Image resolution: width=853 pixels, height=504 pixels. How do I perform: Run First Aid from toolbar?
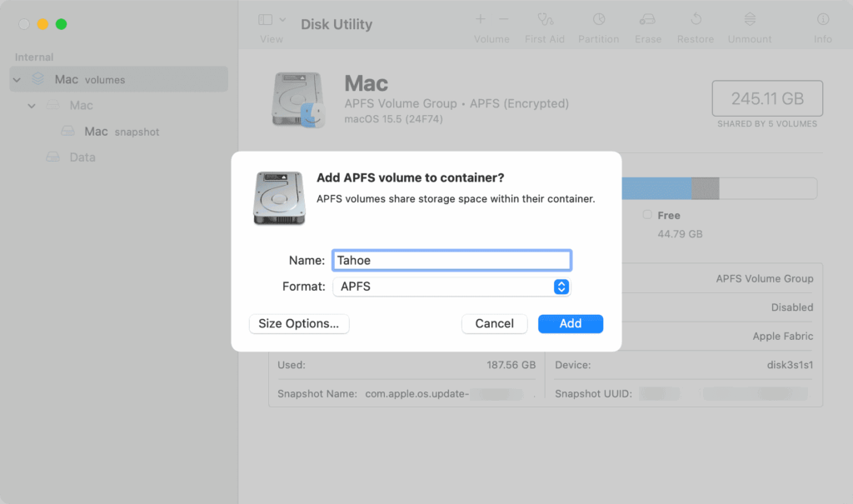545,20
